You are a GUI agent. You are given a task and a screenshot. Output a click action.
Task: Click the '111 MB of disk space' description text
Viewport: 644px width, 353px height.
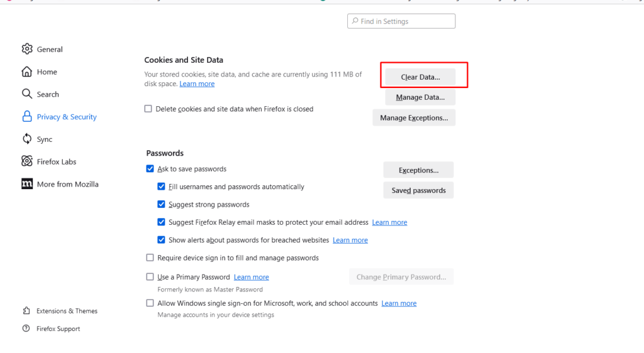coord(253,79)
